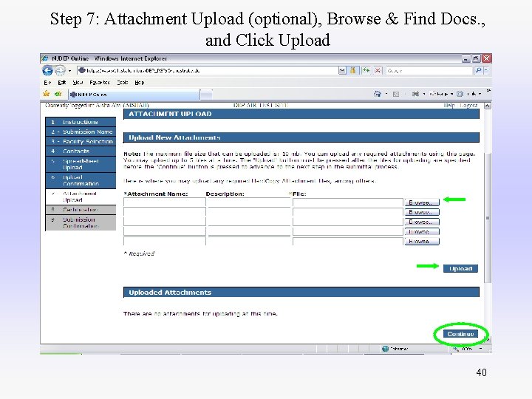Image resolution: width=532 pixels, height=399 pixels.
Task: Expand the Home button dropdown arrow
Action: [386, 94]
